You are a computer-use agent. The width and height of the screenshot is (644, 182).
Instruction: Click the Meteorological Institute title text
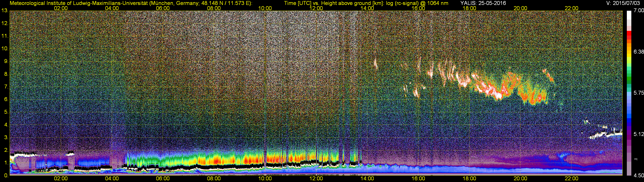[x=131, y=3]
